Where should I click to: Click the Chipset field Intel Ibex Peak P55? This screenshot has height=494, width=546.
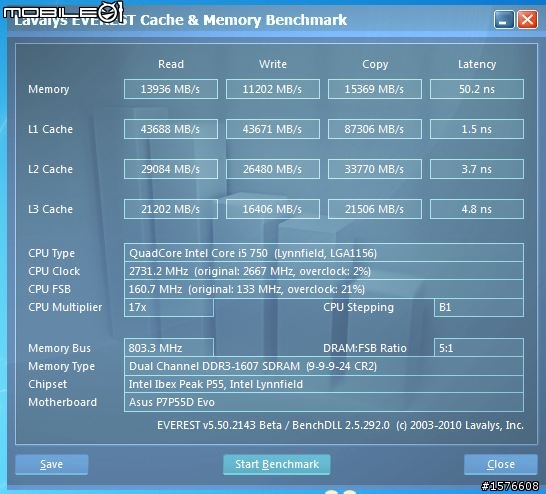324,384
